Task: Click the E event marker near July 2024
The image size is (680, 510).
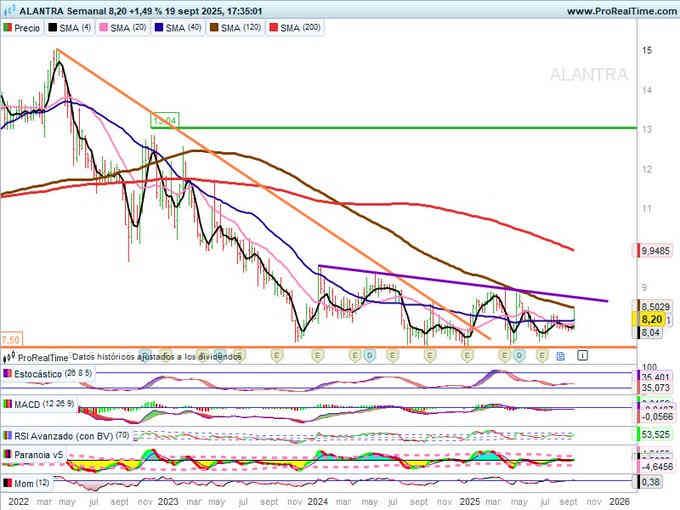Action: click(x=393, y=356)
